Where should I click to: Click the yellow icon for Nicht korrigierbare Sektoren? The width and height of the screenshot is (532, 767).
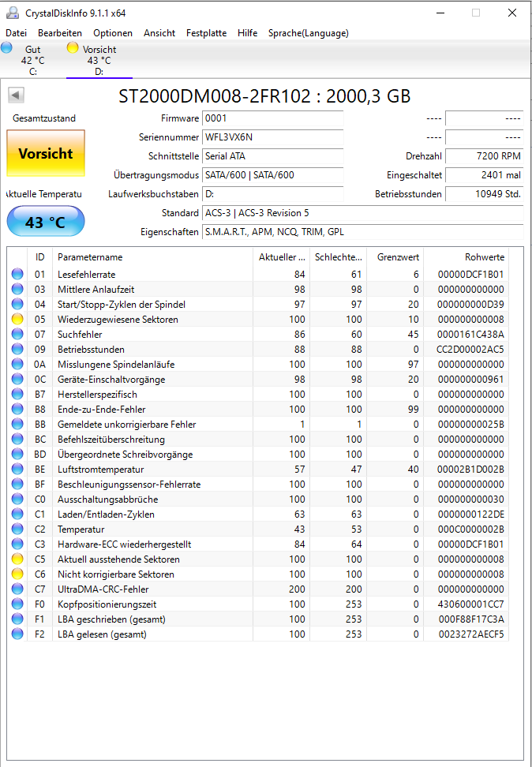point(17,574)
